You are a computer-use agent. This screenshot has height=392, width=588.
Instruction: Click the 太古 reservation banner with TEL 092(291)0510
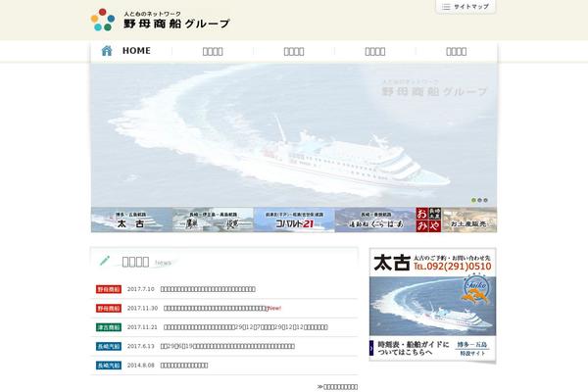coord(432,263)
